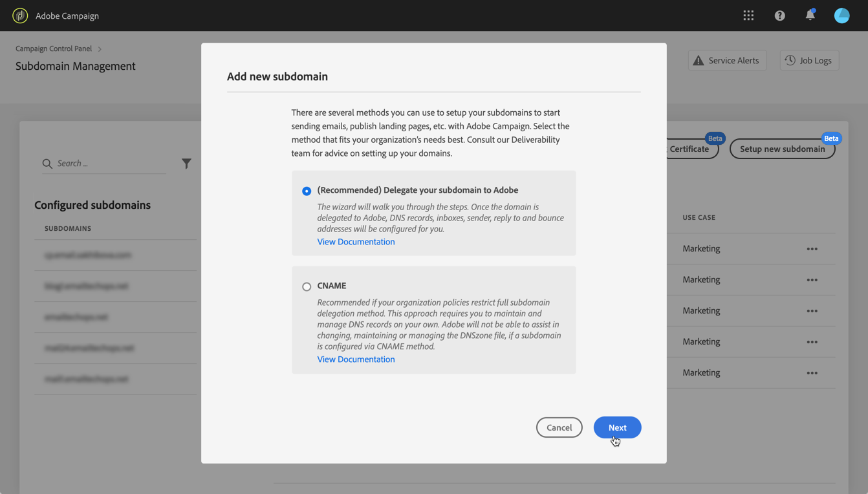Image resolution: width=868 pixels, height=494 pixels.
Task: Open more actions menu for fourth Marketing row
Action: pos(812,342)
